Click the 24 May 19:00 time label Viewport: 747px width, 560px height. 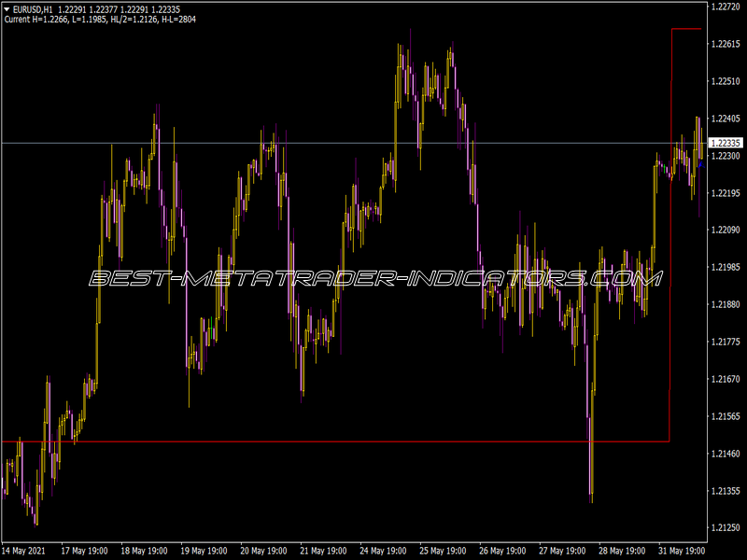[x=383, y=551]
